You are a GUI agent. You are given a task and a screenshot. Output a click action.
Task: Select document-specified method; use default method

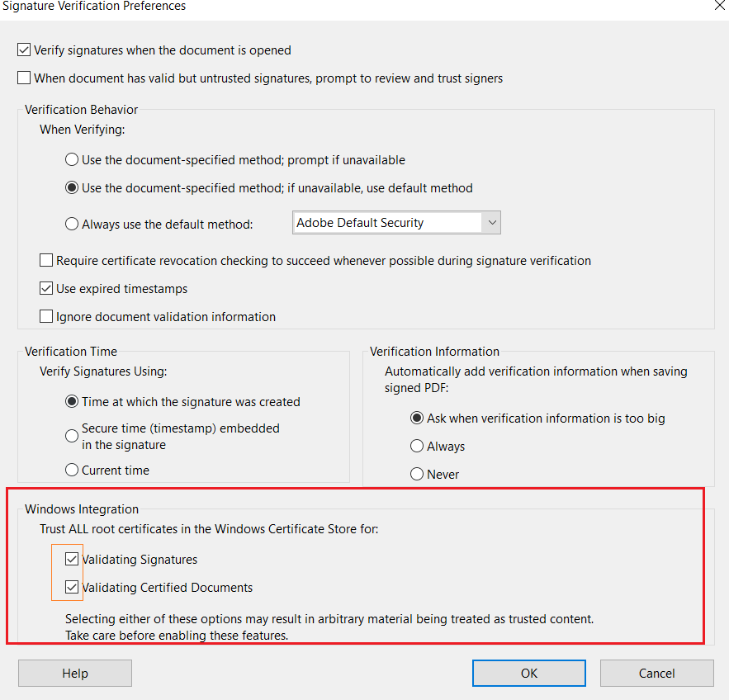(x=72, y=188)
